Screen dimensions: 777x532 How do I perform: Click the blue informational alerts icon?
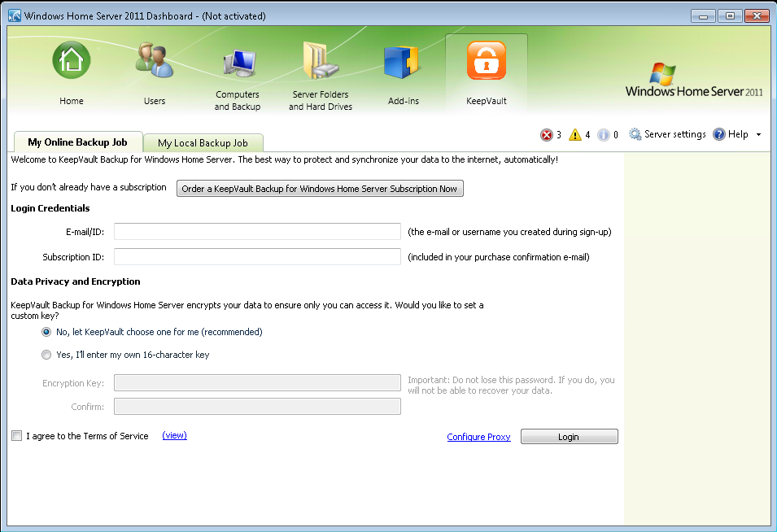pos(603,135)
